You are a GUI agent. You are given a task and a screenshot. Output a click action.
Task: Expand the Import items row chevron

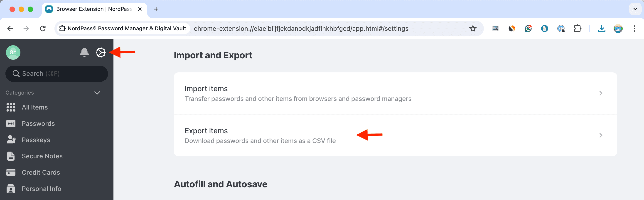point(601,93)
